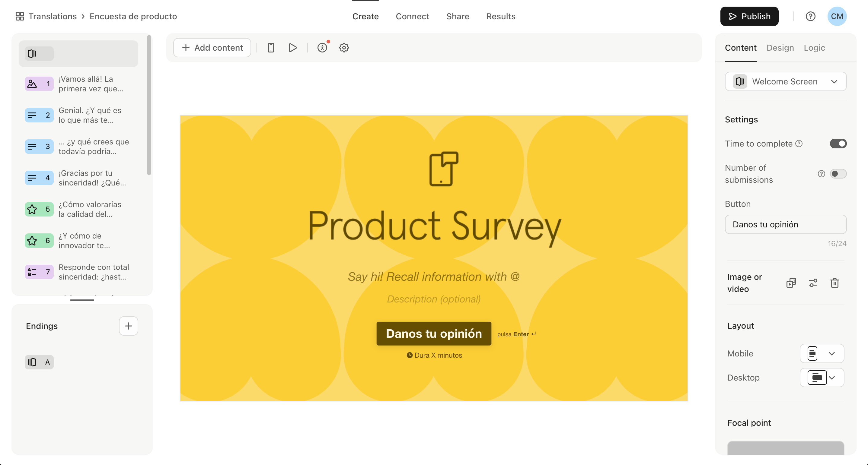Switch to the Results tab
The width and height of the screenshot is (868, 465).
click(x=501, y=16)
